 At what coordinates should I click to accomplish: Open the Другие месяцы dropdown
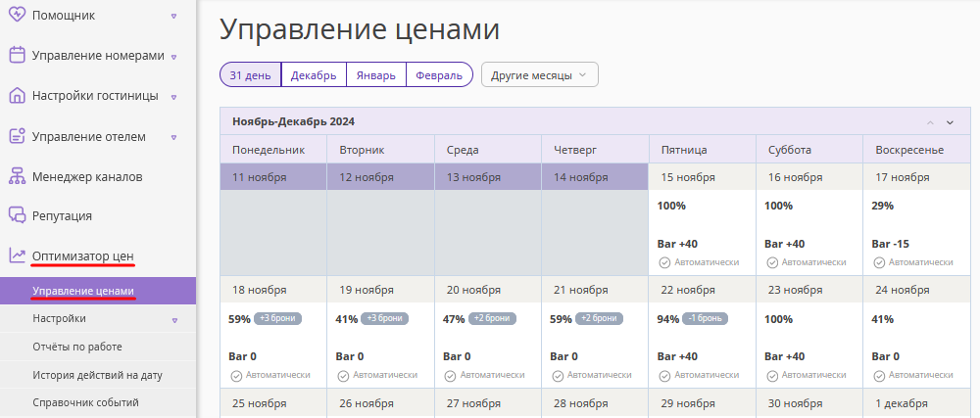click(539, 74)
